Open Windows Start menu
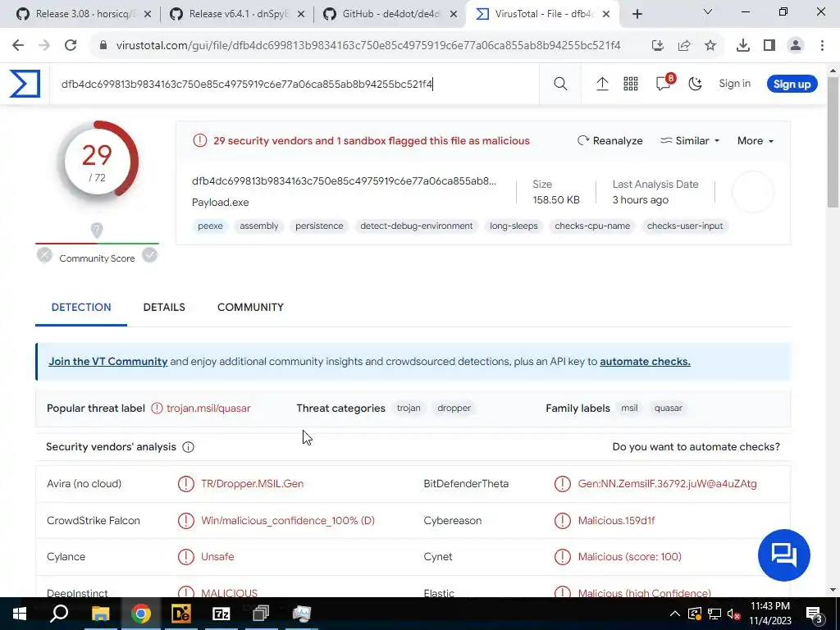 (20, 614)
